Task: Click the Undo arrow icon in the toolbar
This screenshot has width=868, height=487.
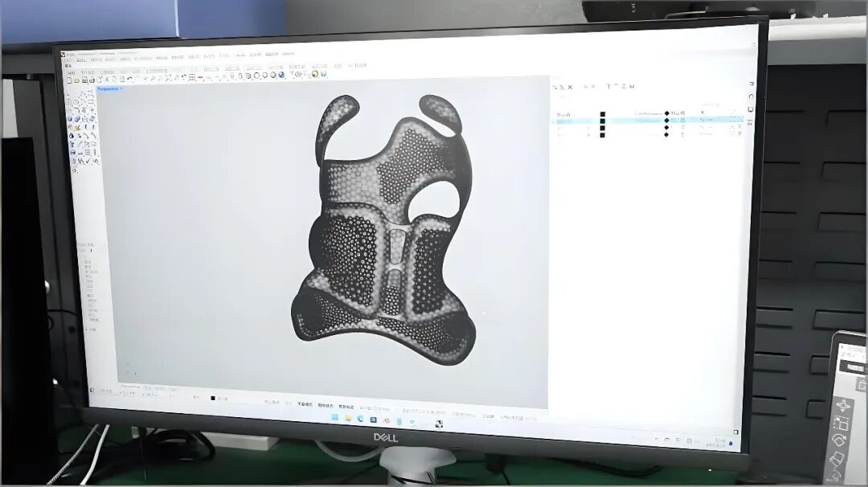Action: pos(130,79)
